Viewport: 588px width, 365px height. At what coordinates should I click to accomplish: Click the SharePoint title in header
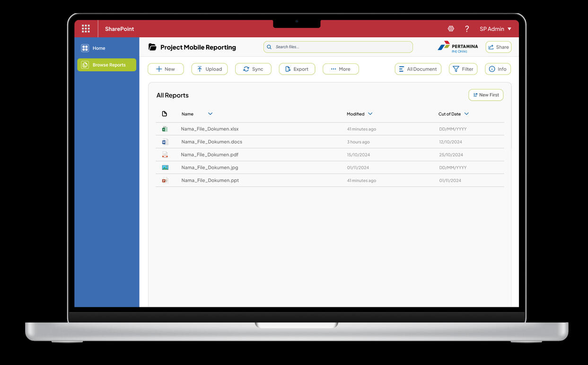click(x=119, y=29)
